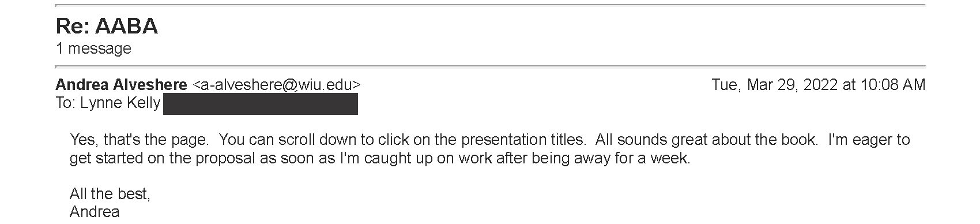This screenshot has width=980, height=224.
Task: Click the "Andrea" signature line
Action: 95,212
